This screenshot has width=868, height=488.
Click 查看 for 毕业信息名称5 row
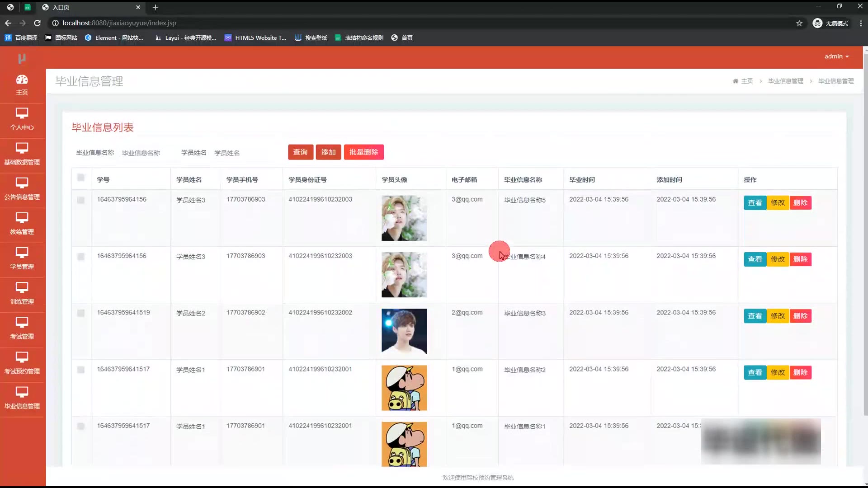[755, 203]
